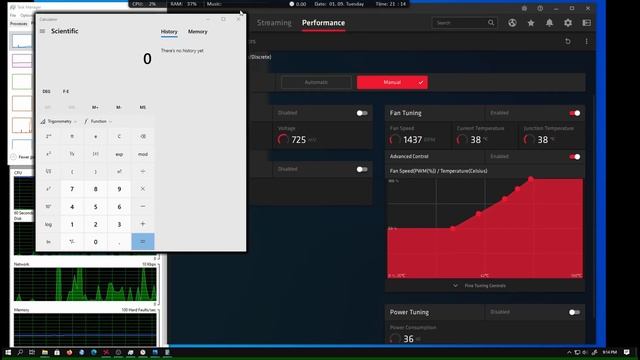This screenshot has height=360, width=640.
Task: Toggle DEG angle unit in Calculator
Action: pyautogui.click(x=47, y=91)
